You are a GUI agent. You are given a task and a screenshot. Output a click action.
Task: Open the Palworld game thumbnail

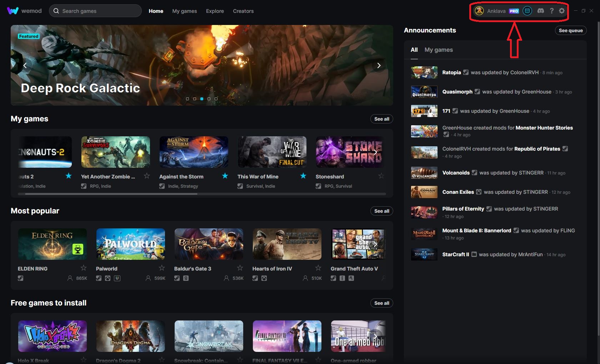(131, 244)
